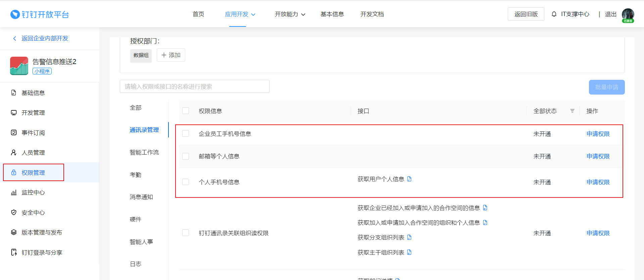Image resolution: width=644 pixels, height=280 pixels.
Task: Click the 钉钉登录与分享 icon
Action: coord(14,252)
